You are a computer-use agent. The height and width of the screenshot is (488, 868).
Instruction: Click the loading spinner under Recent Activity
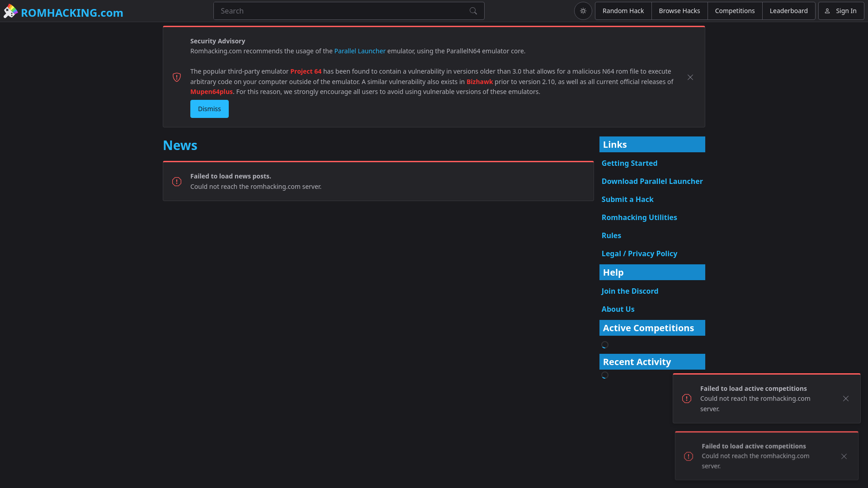tap(605, 375)
